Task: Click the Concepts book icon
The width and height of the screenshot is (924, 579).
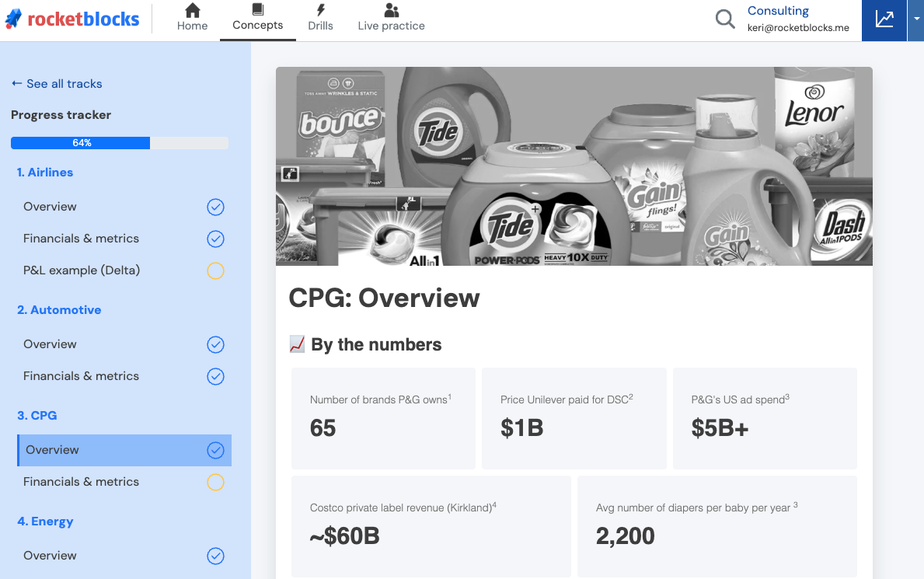Action: [257, 9]
